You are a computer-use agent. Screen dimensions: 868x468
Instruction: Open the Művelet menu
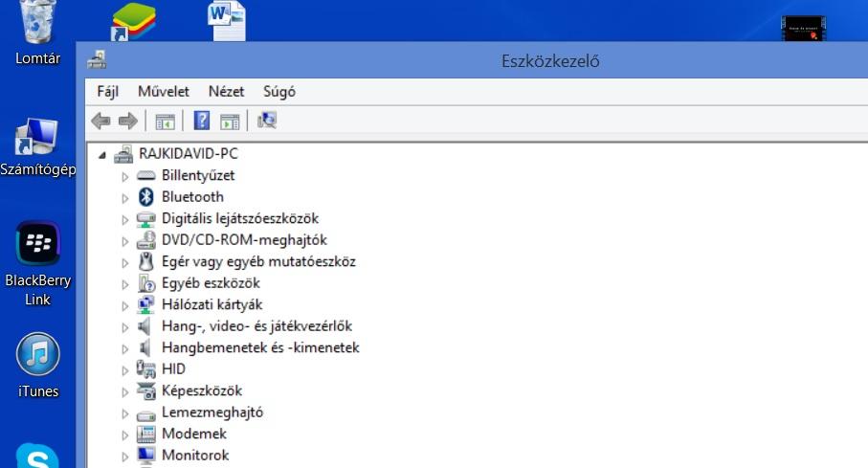[x=164, y=91]
